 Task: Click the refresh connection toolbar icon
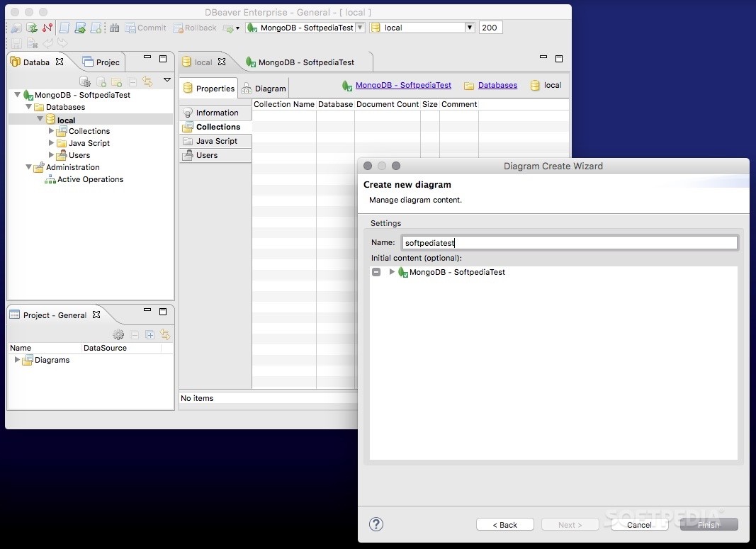[x=33, y=28]
